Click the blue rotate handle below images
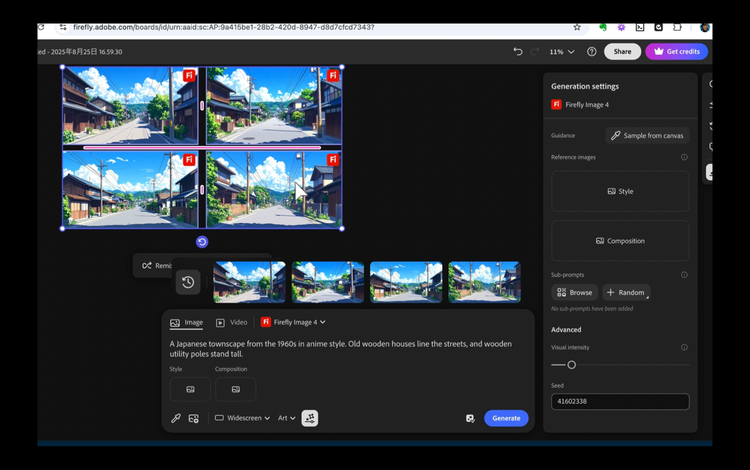Image resolution: width=750 pixels, height=470 pixels. tap(202, 242)
